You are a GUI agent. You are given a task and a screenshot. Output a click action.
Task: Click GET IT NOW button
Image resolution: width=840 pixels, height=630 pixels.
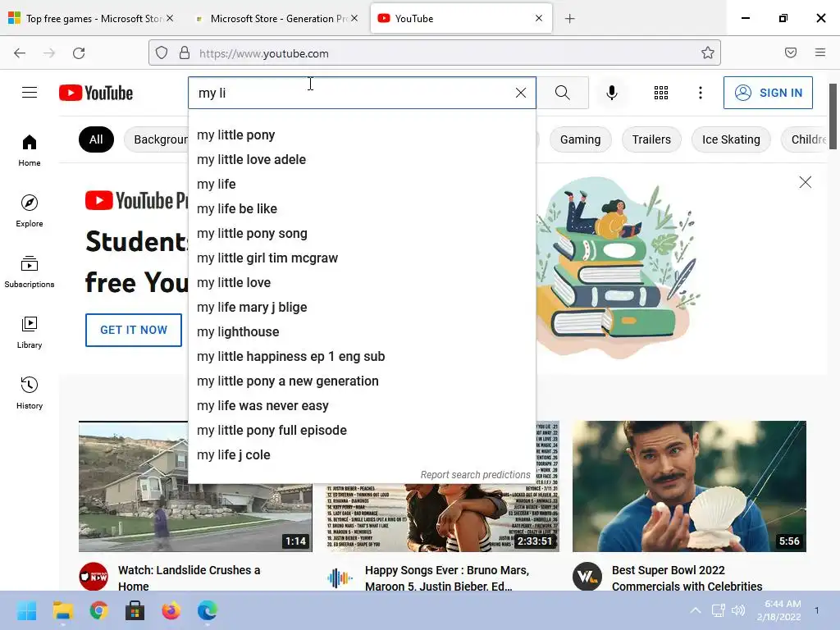click(x=134, y=330)
